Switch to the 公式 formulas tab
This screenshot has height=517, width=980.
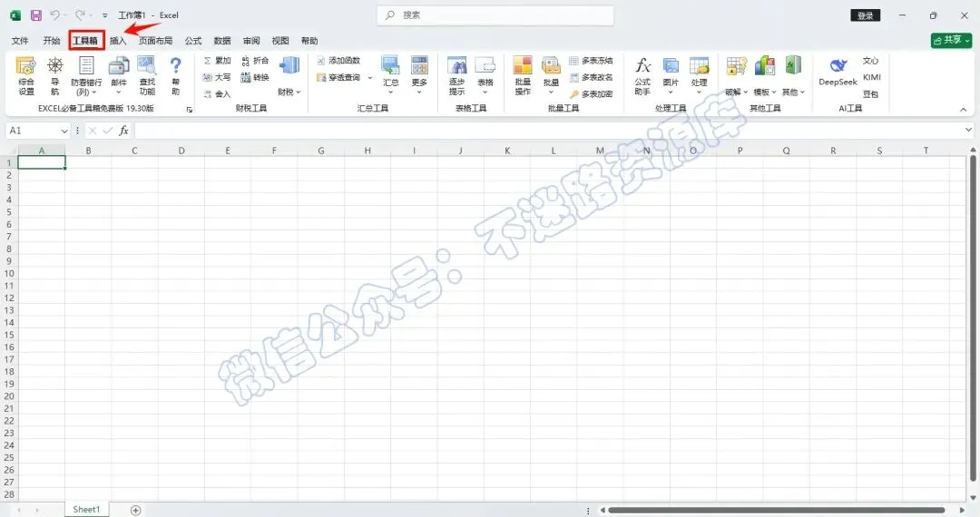pyautogui.click(x=193, y=41)
